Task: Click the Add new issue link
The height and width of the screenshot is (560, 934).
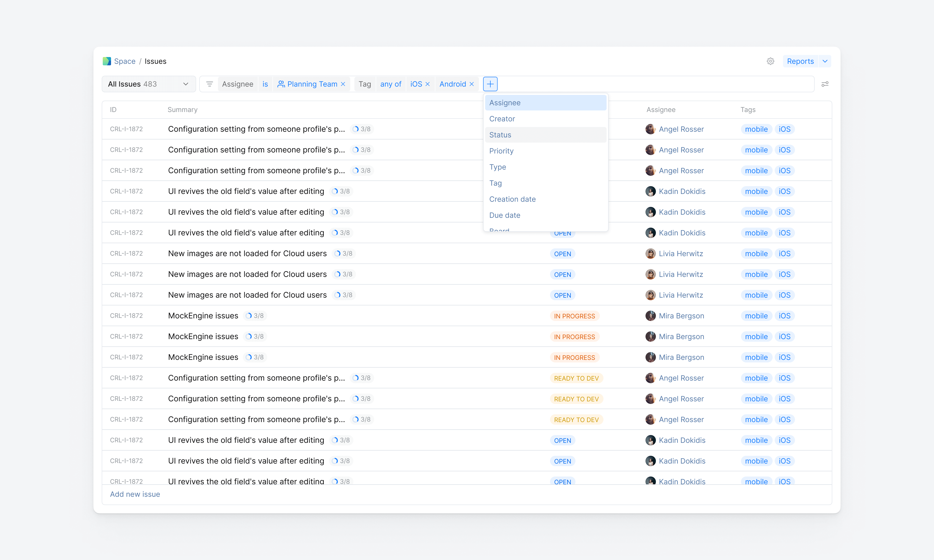Action: (135, 494)
